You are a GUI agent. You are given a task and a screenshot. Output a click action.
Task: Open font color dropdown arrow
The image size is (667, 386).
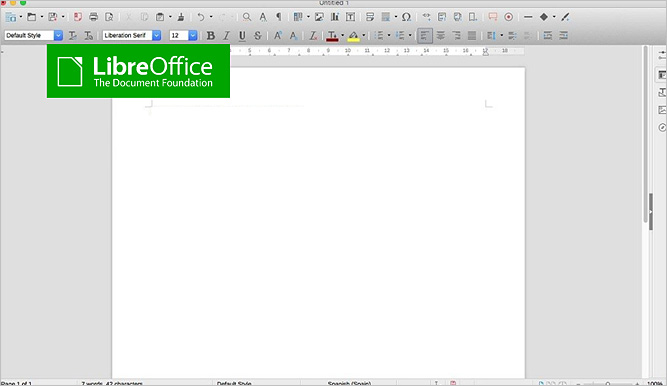coord(342,36)
